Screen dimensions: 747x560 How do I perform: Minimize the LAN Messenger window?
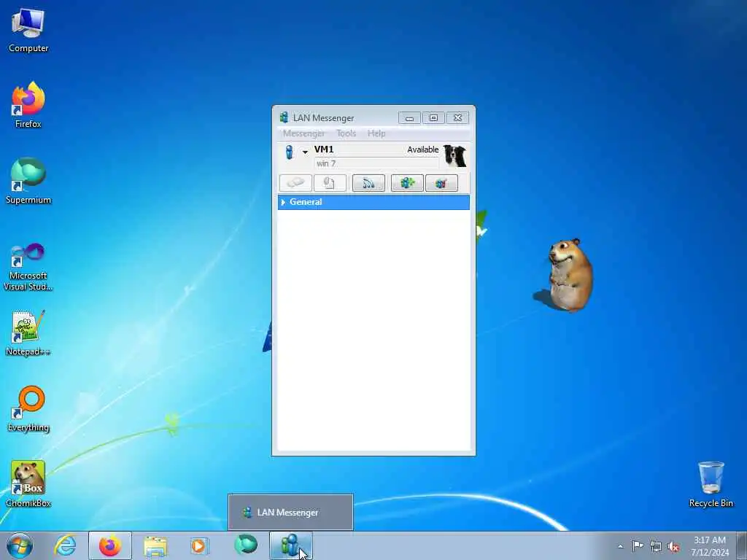(x=409, y=117)
